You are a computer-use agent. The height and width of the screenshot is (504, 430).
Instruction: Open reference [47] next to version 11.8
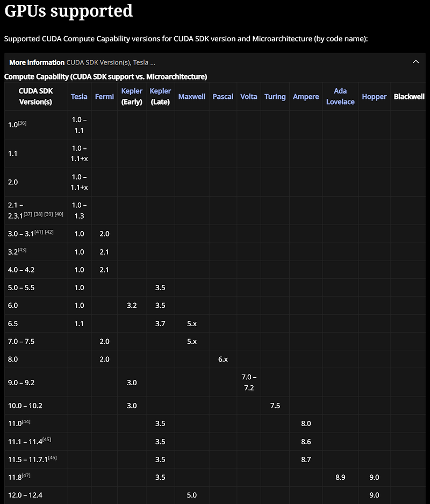tap(26, 475)
